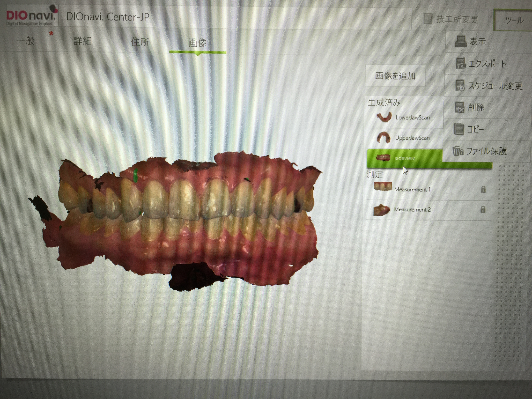Switch to the 一般 tab
Viewport: 532px width, 399px height.
tap(26, 41)
